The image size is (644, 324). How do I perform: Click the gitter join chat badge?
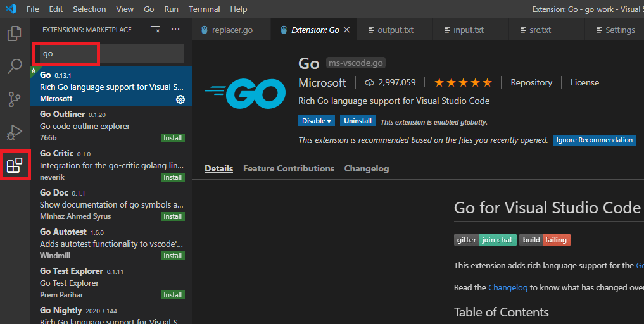[x=485, y=240]
